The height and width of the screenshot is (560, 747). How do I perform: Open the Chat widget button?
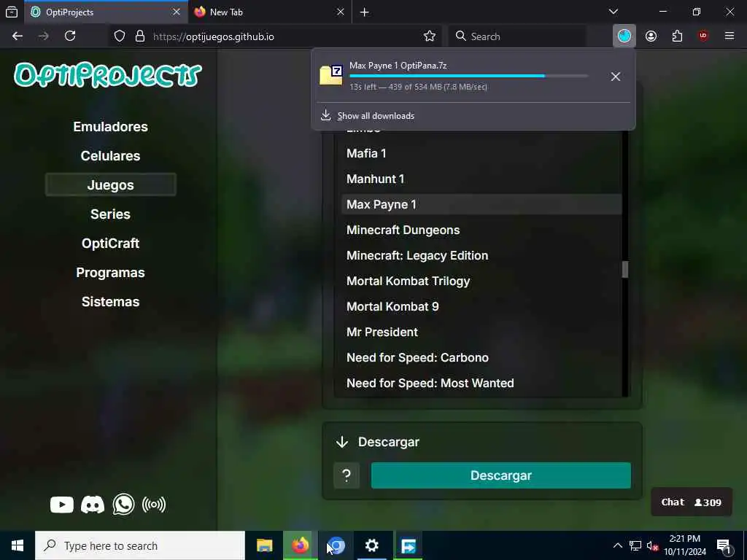click(692, 502)
